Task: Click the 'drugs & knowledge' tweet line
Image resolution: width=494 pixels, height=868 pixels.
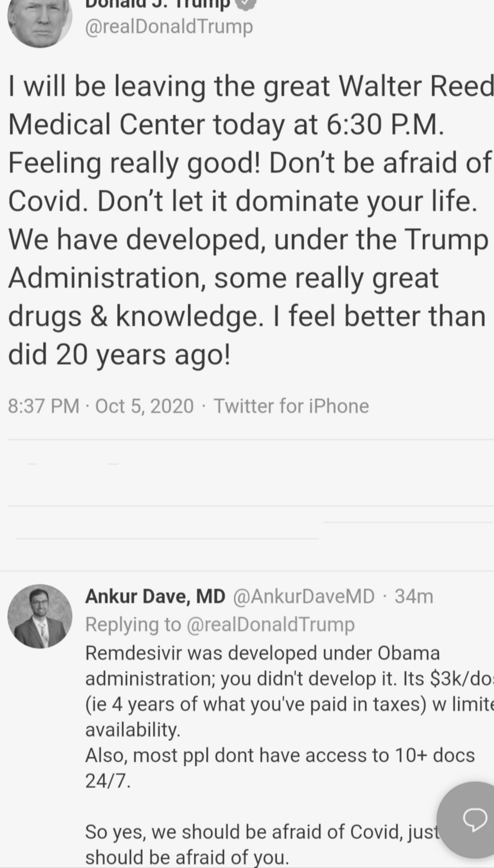Action: [246, 316]
